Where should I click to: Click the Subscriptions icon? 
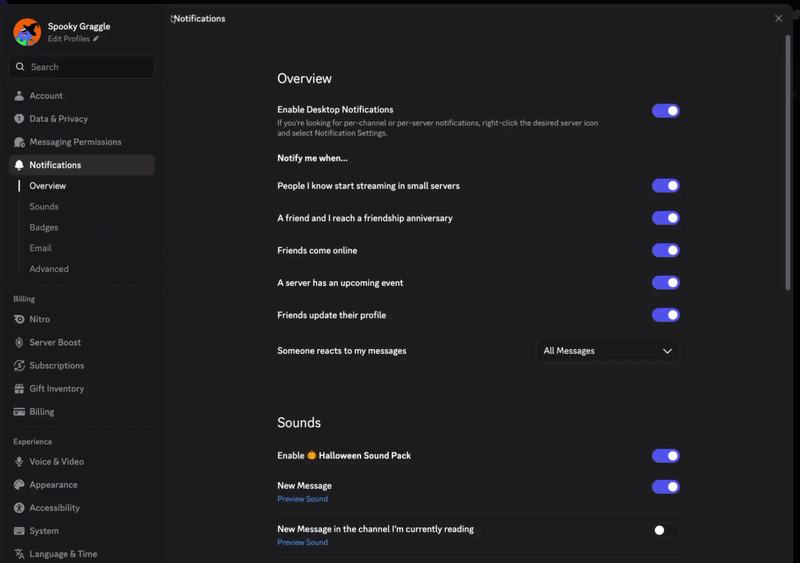click(x=19, y=365)
